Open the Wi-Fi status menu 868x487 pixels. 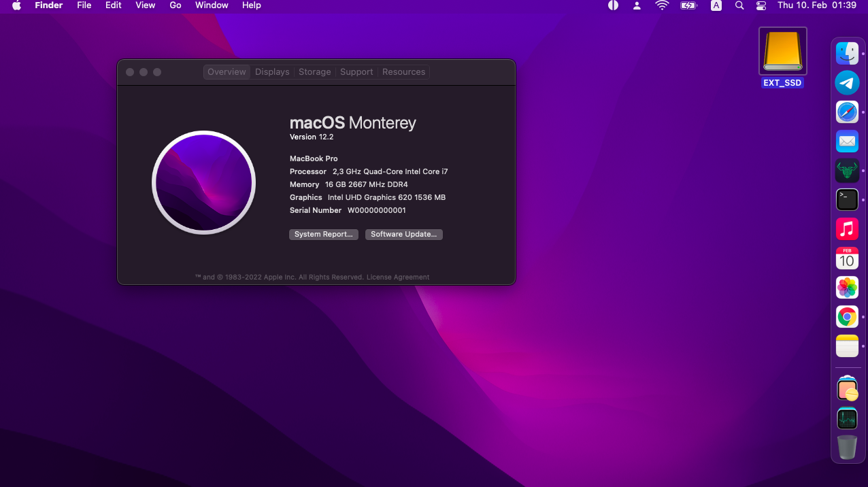point(662,5)
